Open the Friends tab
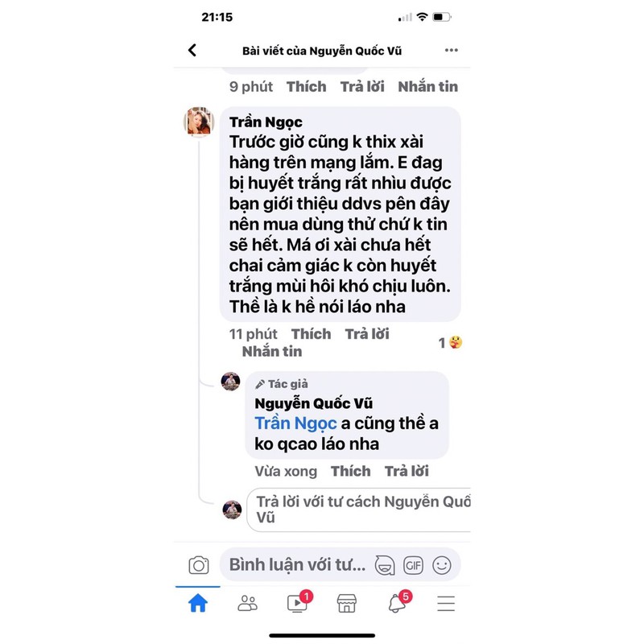This screenshot has width=644, height=644. [x=248, y=603]
